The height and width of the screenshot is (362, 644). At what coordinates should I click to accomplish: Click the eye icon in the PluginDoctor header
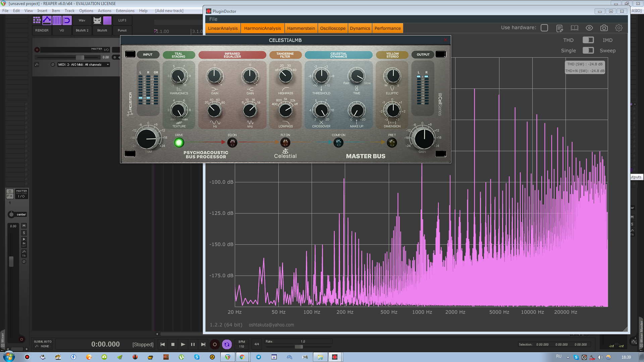coord(589,28)
